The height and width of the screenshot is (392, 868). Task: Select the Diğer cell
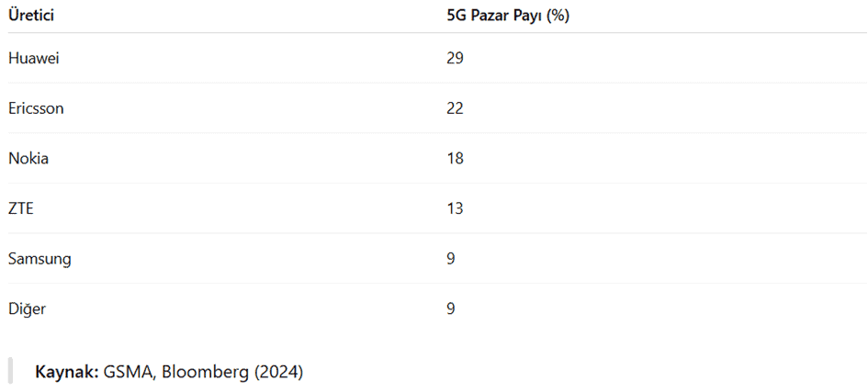[x=27, y=308]
